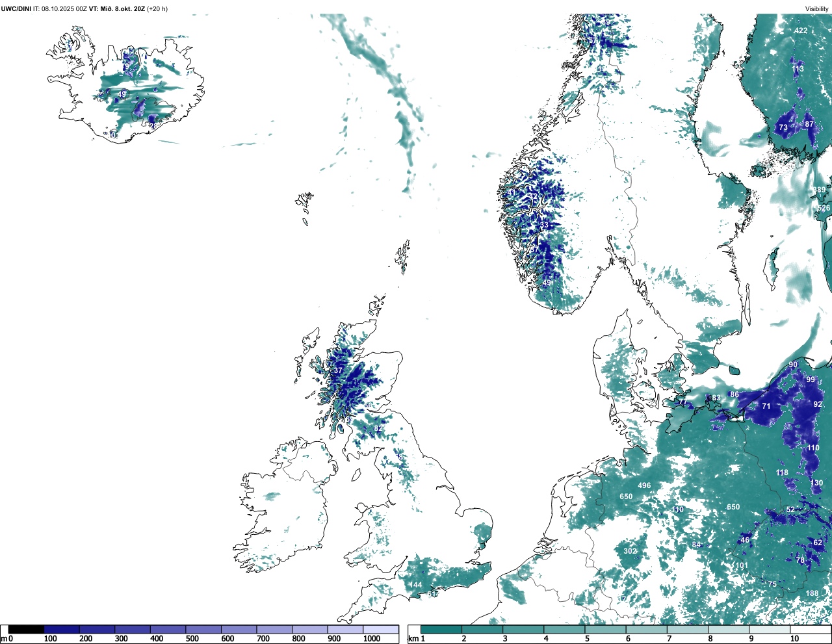
Task: Click the '78' visibility value
Action: [x=800, y=560]
